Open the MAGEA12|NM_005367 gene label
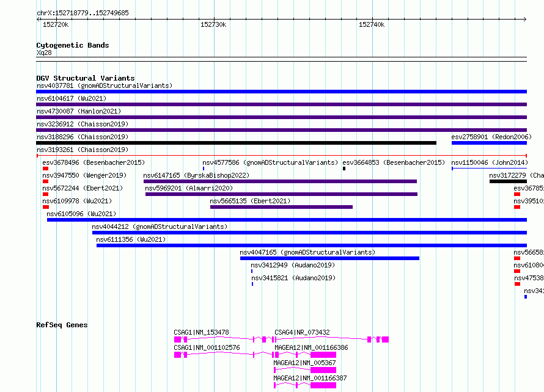Viewport: 544px width, 392px height. coord(304,363)
